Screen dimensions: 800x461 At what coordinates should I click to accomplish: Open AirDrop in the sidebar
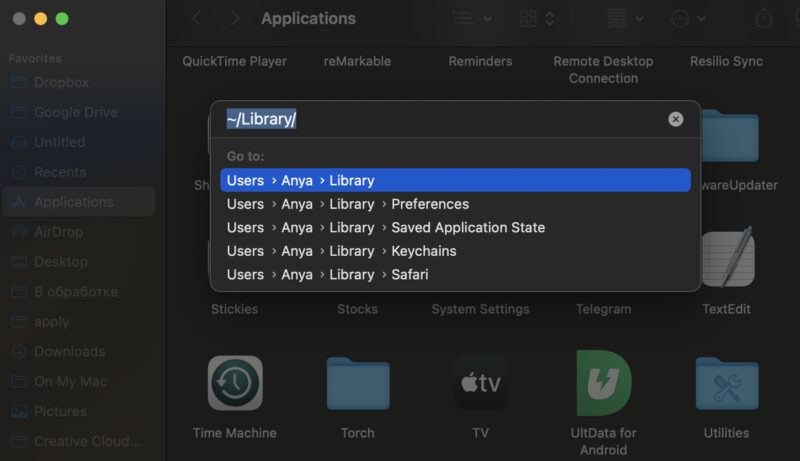tap(79, 232)
